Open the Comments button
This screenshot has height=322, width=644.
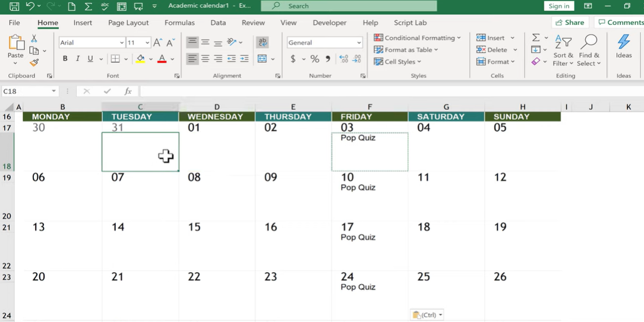619,23
